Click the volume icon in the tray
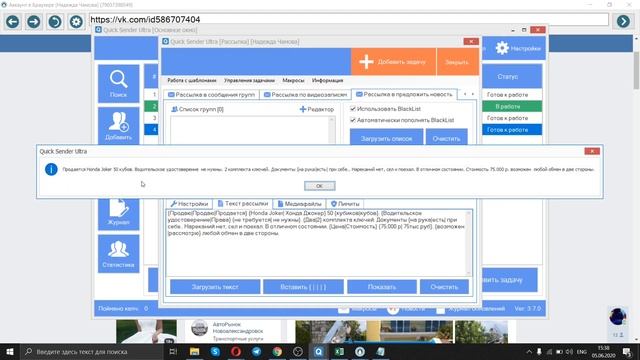 [569, 351]
